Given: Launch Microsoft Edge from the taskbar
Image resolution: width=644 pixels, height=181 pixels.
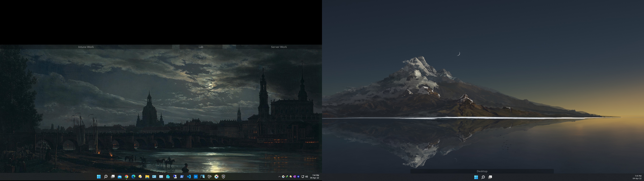Looking at the screenshot, I should (x=133, y=176).
